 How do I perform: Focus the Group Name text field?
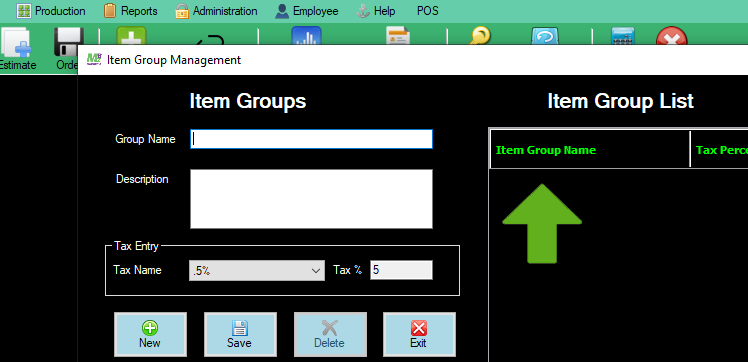tap(312, 139)
